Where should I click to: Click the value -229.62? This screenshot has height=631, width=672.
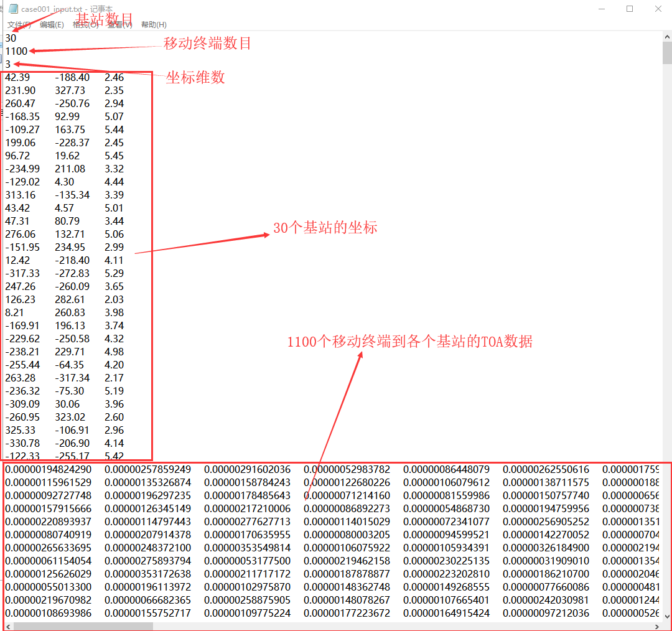click(x=22, y=339)
